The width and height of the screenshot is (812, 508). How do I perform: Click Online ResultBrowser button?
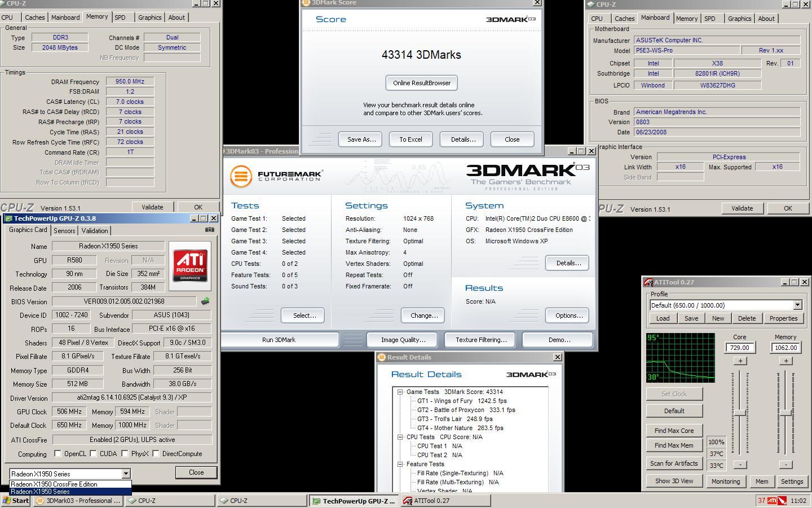tap(422, 83)
